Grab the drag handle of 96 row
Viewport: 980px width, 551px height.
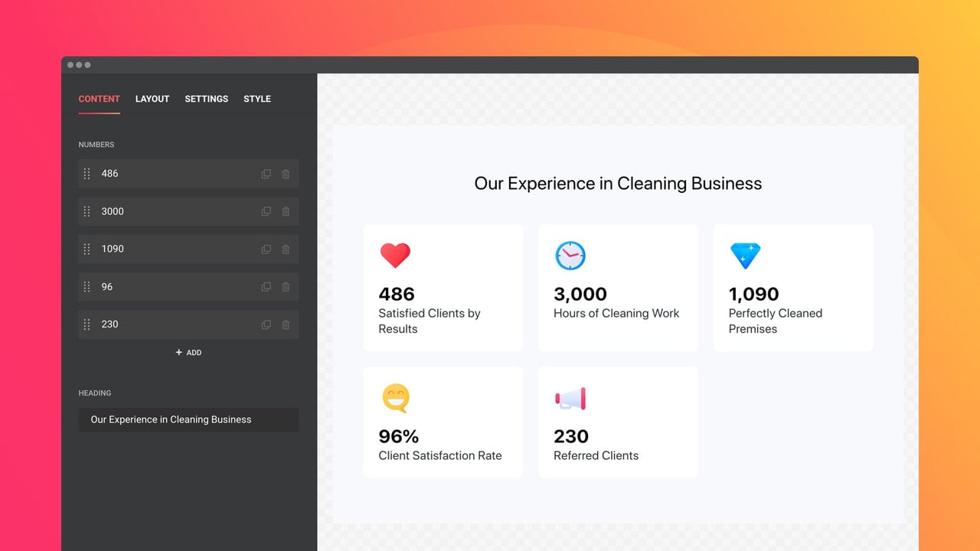coord(87,287)
